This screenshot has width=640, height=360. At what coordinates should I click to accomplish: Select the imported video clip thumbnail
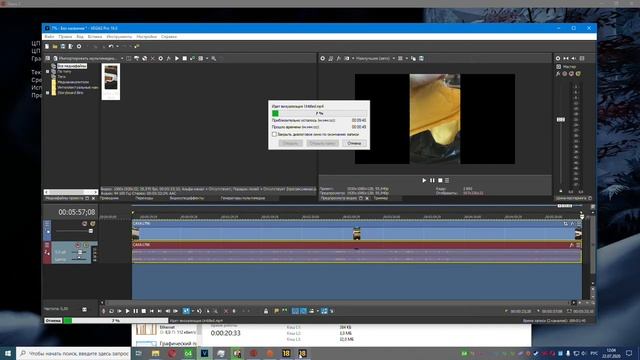coord(111,81)
